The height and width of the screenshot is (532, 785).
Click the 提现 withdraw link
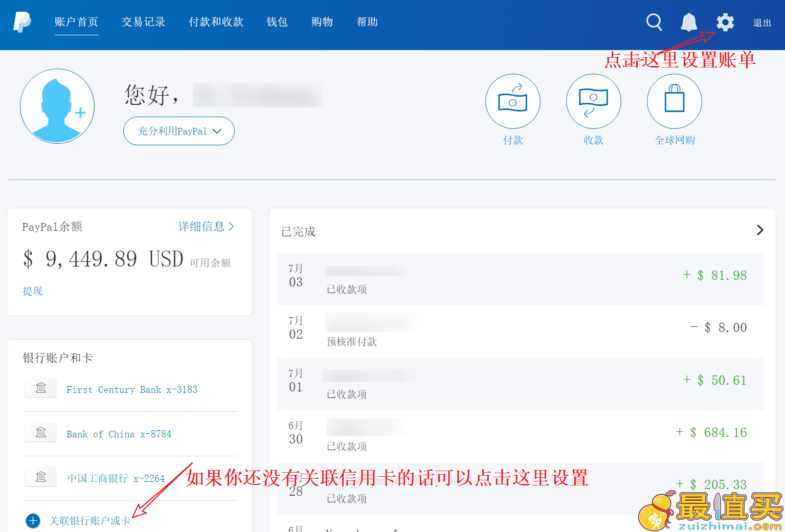(33, 291)
